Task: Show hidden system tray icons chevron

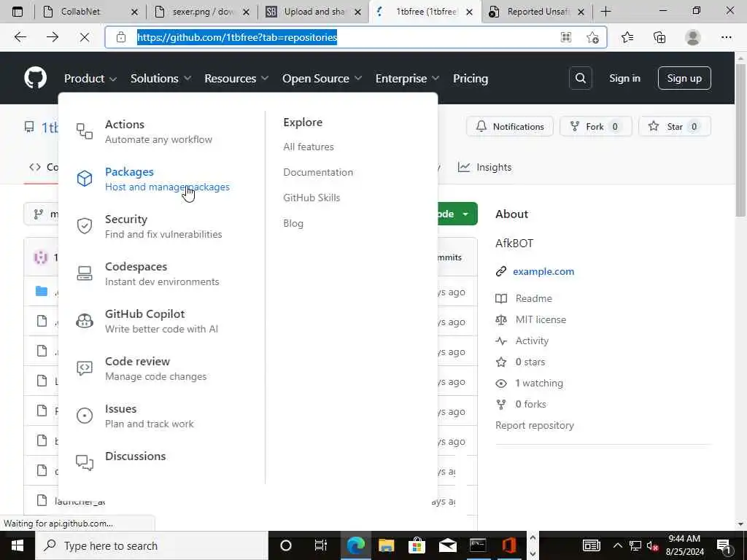Action: [617, 545]
